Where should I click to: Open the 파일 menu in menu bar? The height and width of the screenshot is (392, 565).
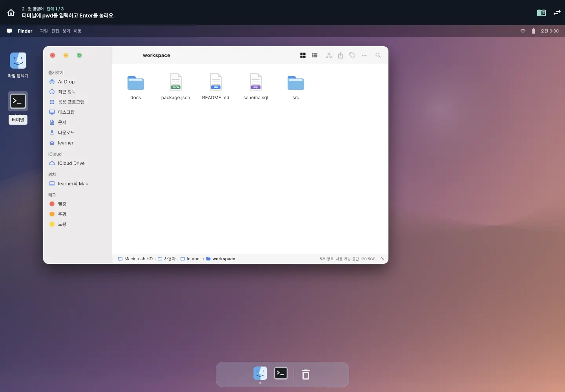click(x=44, y=31)
